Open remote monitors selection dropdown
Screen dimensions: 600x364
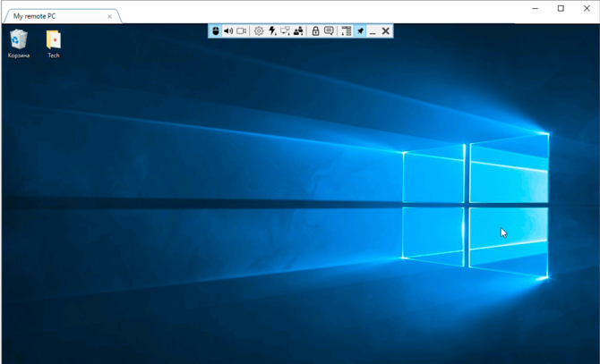click(x=285, y=31)
